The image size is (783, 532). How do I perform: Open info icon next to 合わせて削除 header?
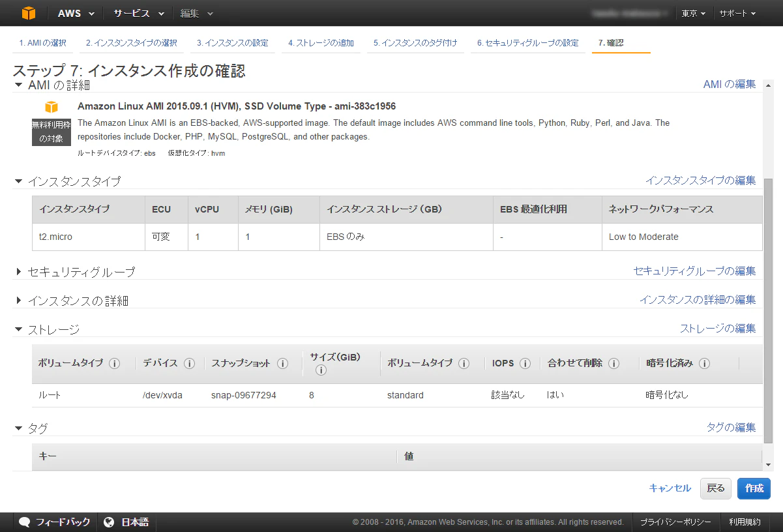click(613, 363)
